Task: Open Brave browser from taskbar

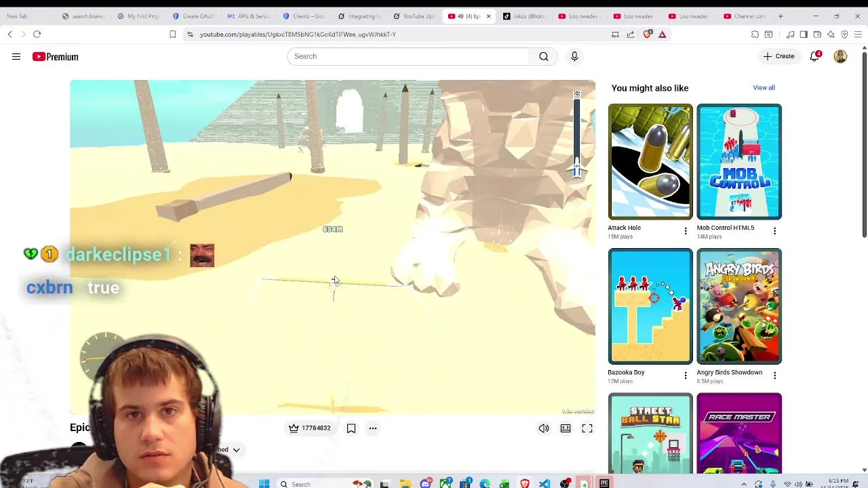Action: 524,483
